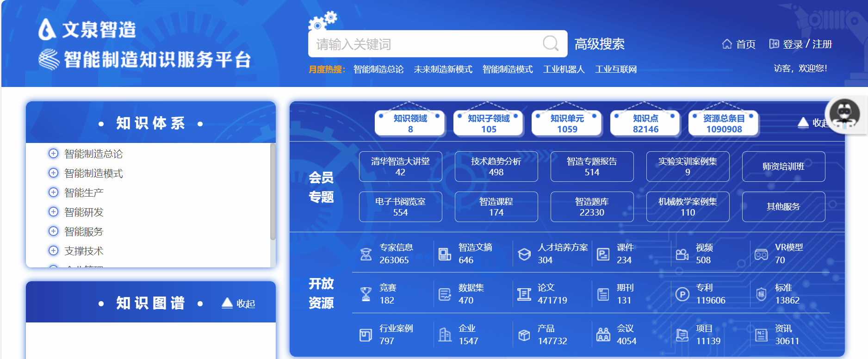Click the 专利 patent icon
The height and width of the screenshot is (359, 868).
(682, 294)
